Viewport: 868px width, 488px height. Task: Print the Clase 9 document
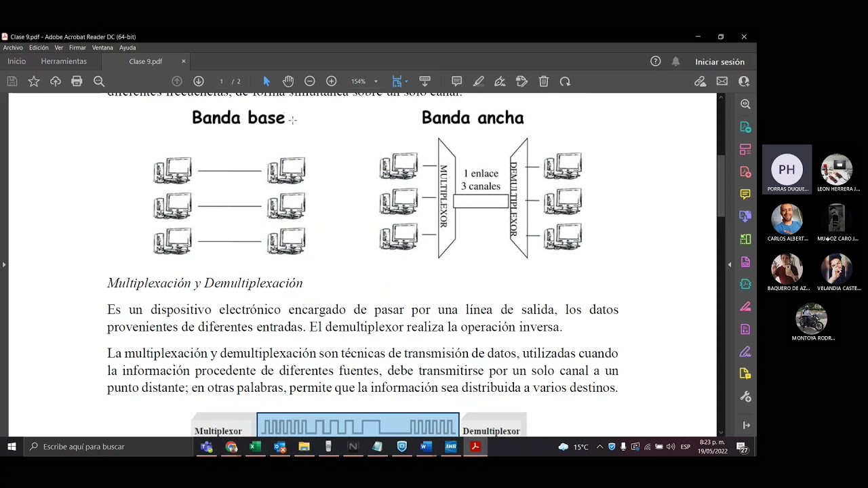click(77, 81)
